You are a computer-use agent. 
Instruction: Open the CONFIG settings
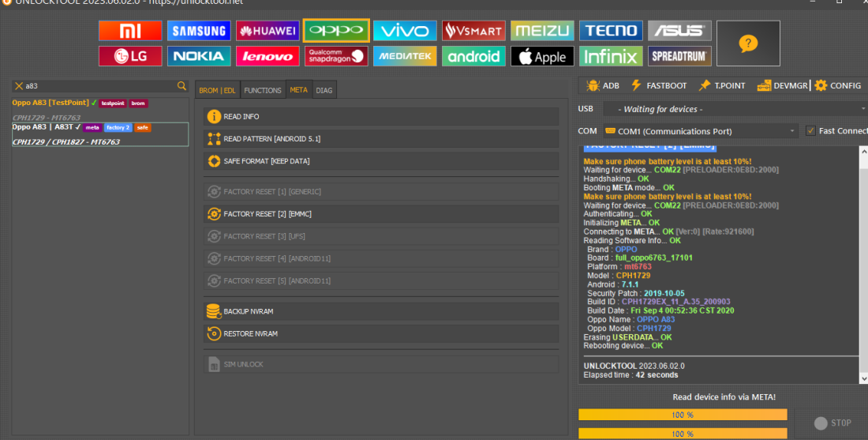[x=837, y=85]
